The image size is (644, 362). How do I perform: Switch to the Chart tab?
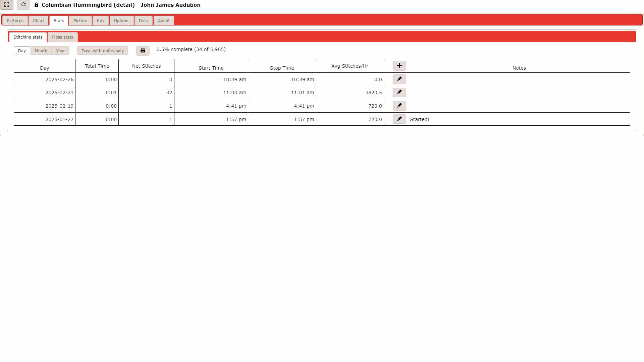tap(38, 20)
